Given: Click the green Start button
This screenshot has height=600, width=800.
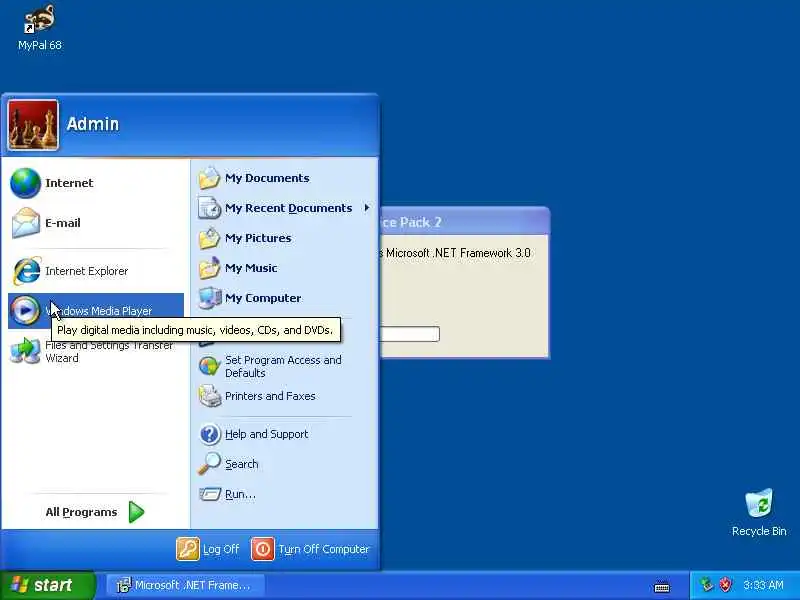Looking at the screenshot, I should pyautogui.click(x=47, y=585).
